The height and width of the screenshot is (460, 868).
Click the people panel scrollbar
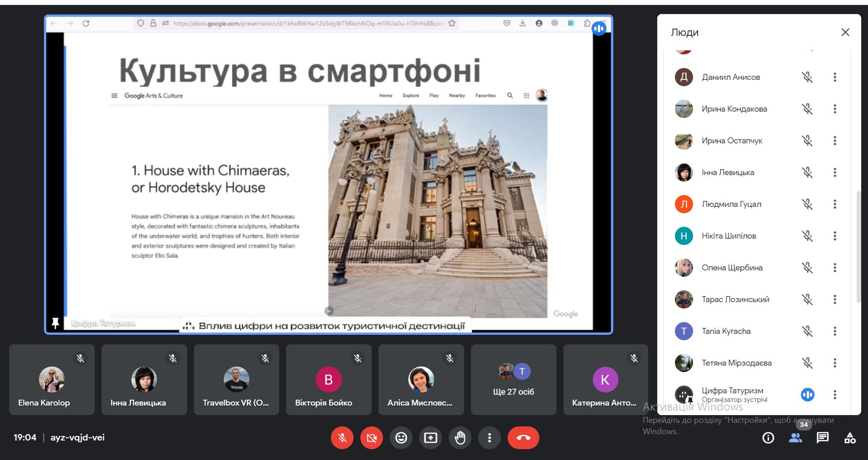tap(858, 245)
